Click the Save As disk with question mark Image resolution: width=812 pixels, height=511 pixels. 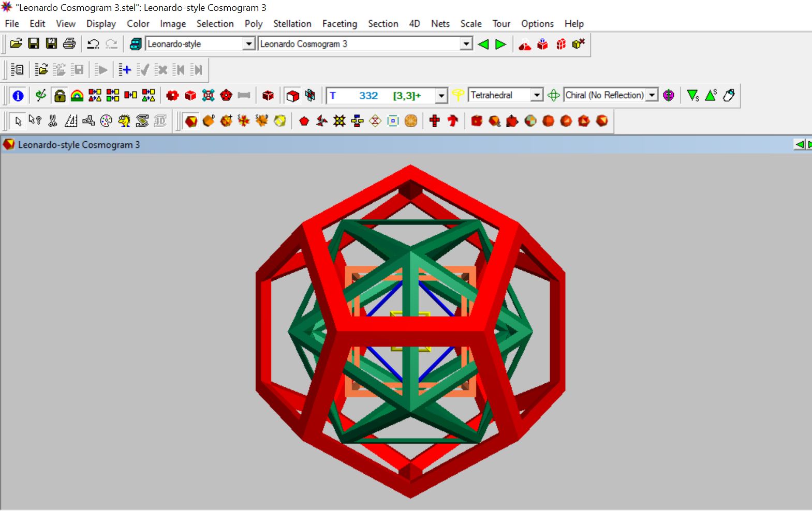coord(51,44)
